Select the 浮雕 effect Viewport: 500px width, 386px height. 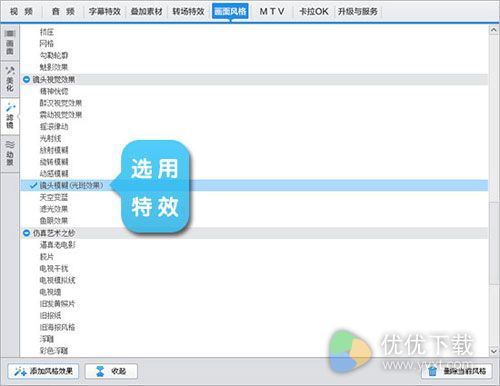(46, 339)
